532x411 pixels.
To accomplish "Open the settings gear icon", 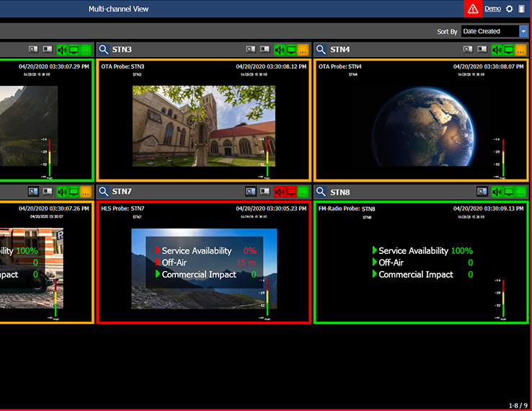I will tap(509, 9).
